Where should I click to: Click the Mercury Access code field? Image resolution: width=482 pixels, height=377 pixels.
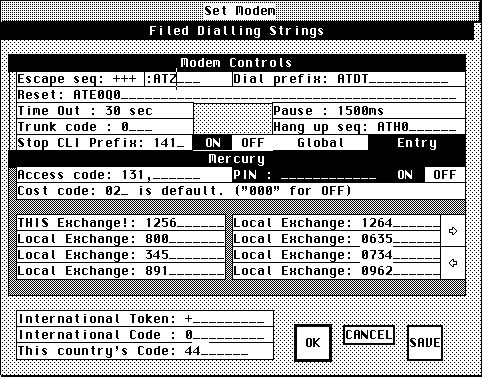(x=124, y=175)
